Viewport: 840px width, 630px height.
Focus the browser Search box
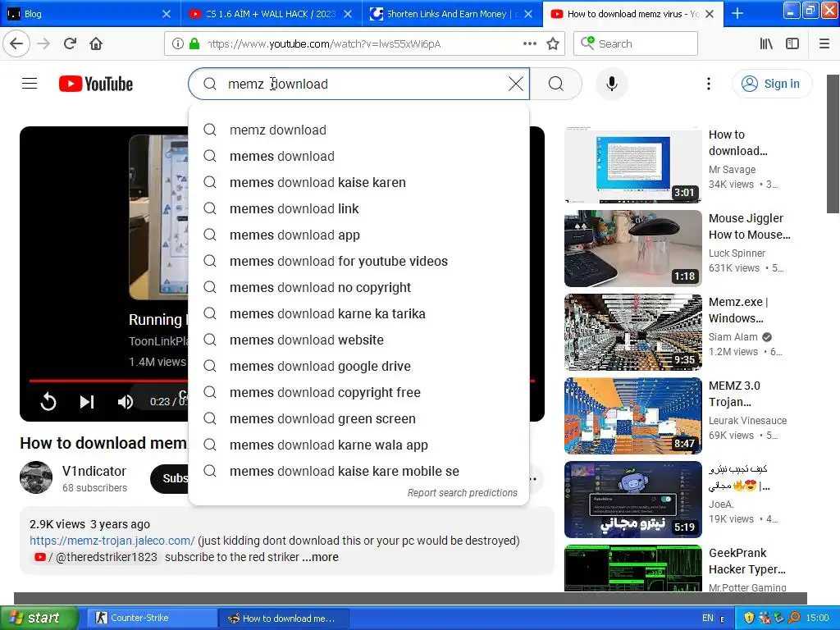[636, 43]
